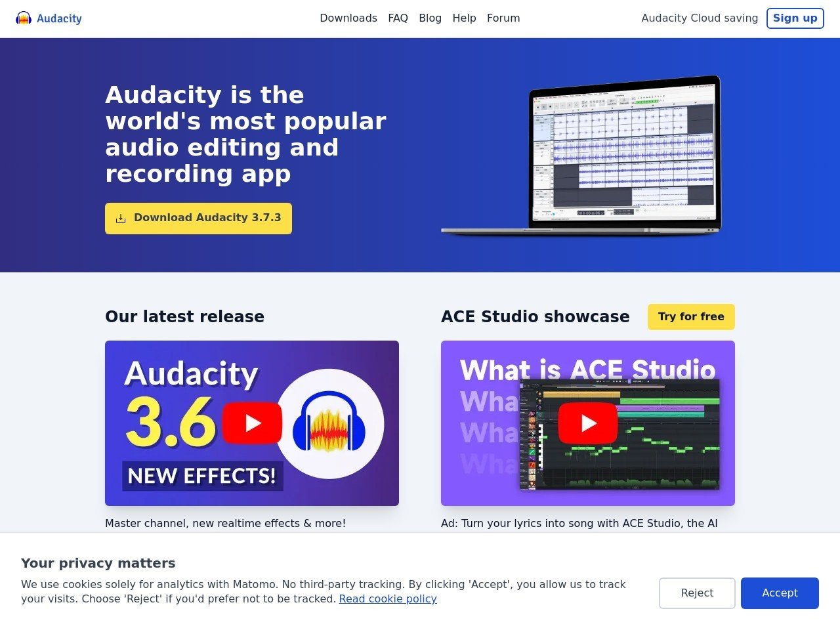The height and width of the screenshot is (630, 840).
Task: Click 'Master channel, new realtime effects & more!' text
Action: tap(225, 523)
